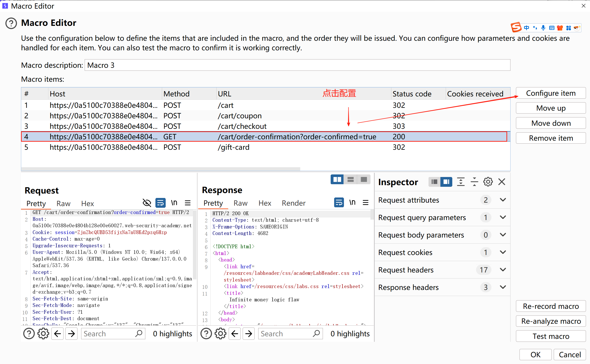Screen dimensions: 590x364
Task: Click the Macro Editor help question icon
Action: click(11, 23)
